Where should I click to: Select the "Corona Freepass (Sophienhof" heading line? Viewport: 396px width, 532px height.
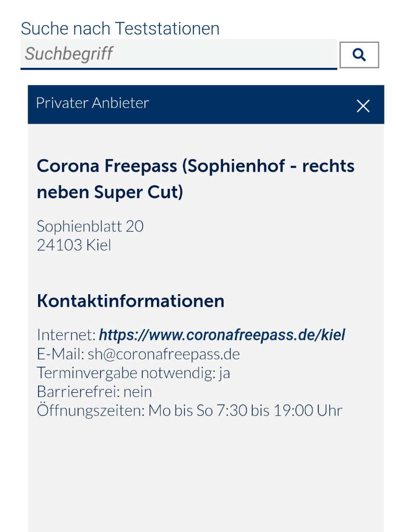click(195, 166)
